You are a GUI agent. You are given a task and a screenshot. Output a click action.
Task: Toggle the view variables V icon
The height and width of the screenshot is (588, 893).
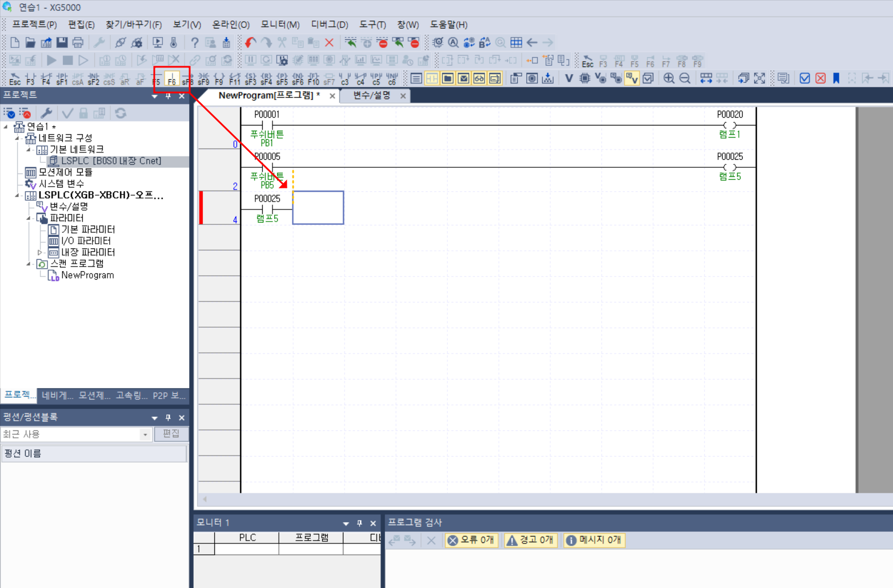pos(568,79)
